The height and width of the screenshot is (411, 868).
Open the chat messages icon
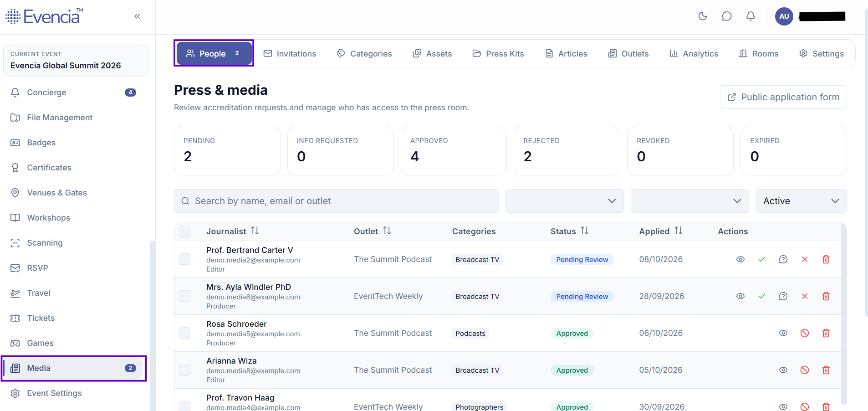point(727,16)
